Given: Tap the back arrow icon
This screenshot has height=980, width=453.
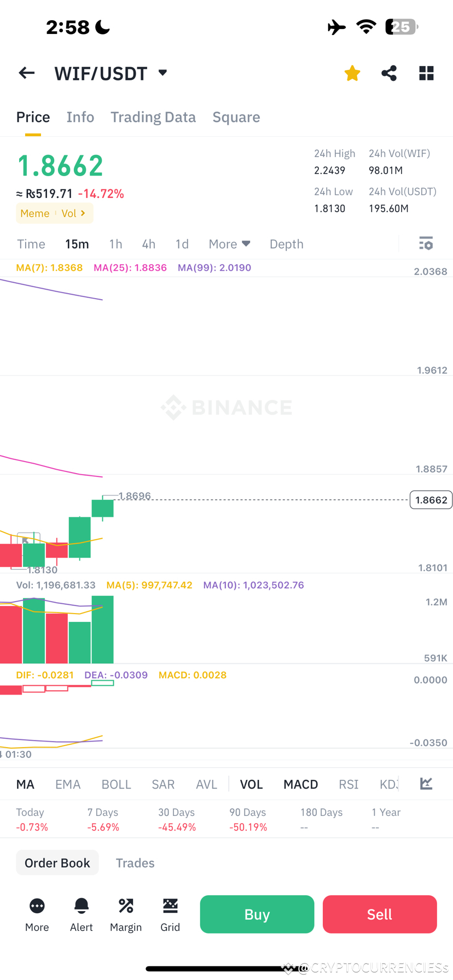Looking at the screenshot, I should click(26, 73).
